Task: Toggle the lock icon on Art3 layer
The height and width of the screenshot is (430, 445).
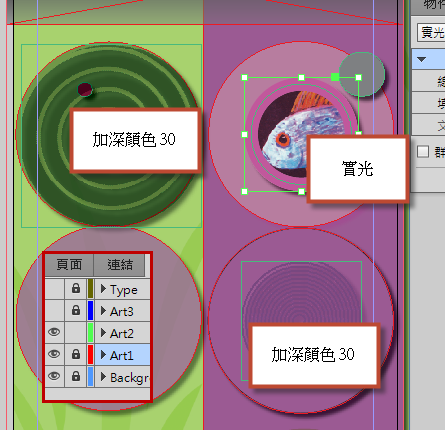Action: (x=76, y=311)
